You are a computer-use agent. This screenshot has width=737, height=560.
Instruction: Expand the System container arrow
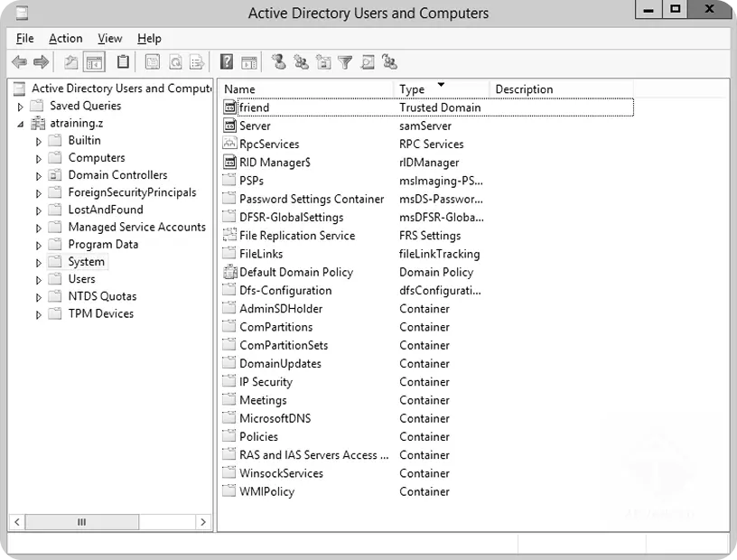pyautogui.click(x=39, y=263)
